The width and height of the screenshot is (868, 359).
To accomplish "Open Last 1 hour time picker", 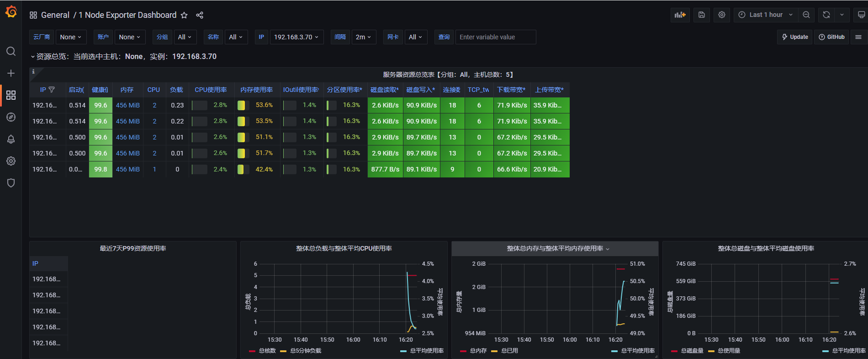I will pos(765,15).
